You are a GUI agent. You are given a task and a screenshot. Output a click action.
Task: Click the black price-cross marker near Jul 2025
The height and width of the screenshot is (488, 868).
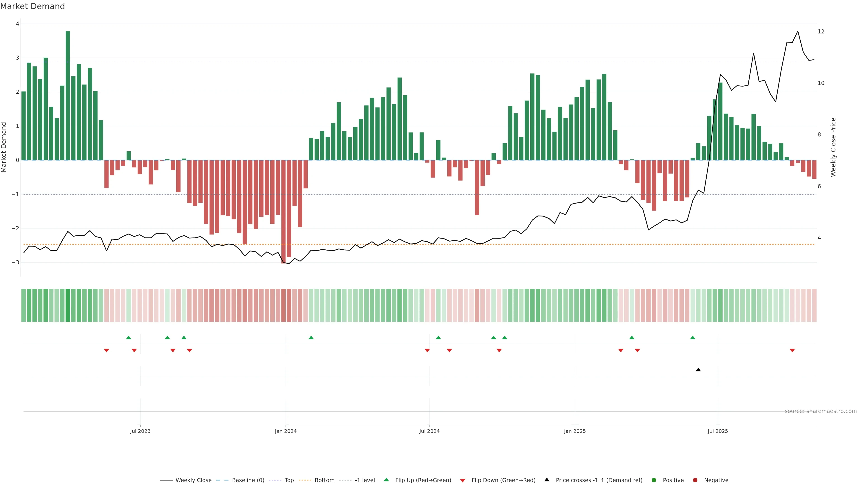(x=698, y=370)
